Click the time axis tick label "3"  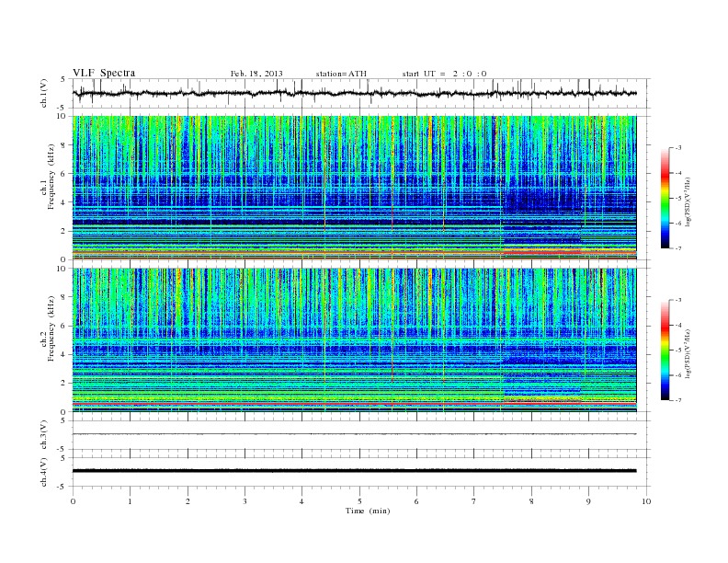pyautogui.click(x=245, y=501)
